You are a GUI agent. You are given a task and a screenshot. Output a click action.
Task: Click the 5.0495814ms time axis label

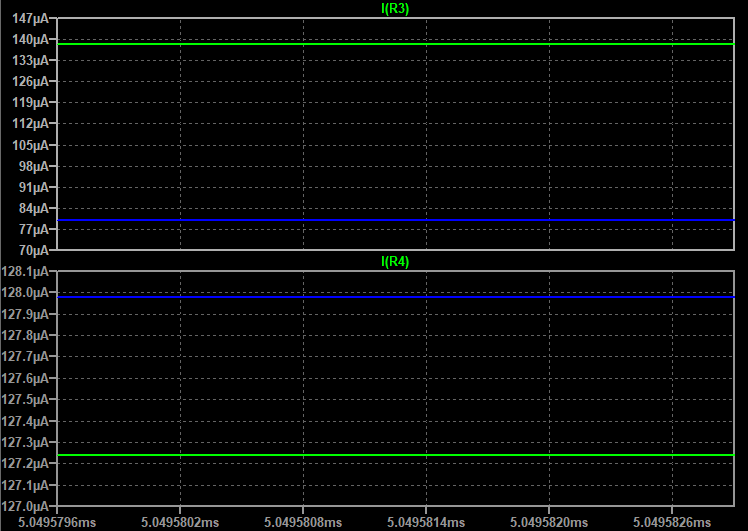tap(426, 522)
